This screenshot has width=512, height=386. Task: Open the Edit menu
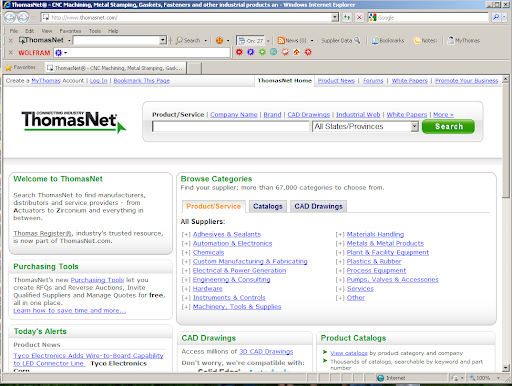[30, 31]
